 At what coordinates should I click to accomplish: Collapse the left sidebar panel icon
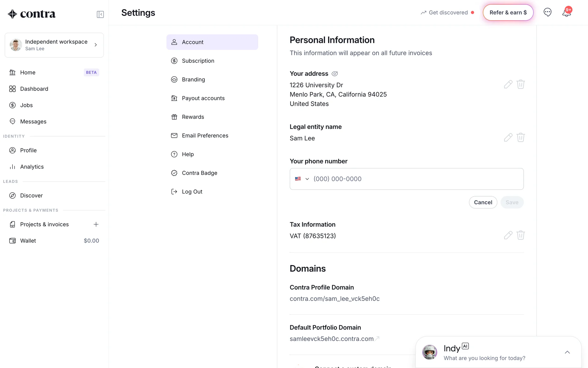(100, 14)
